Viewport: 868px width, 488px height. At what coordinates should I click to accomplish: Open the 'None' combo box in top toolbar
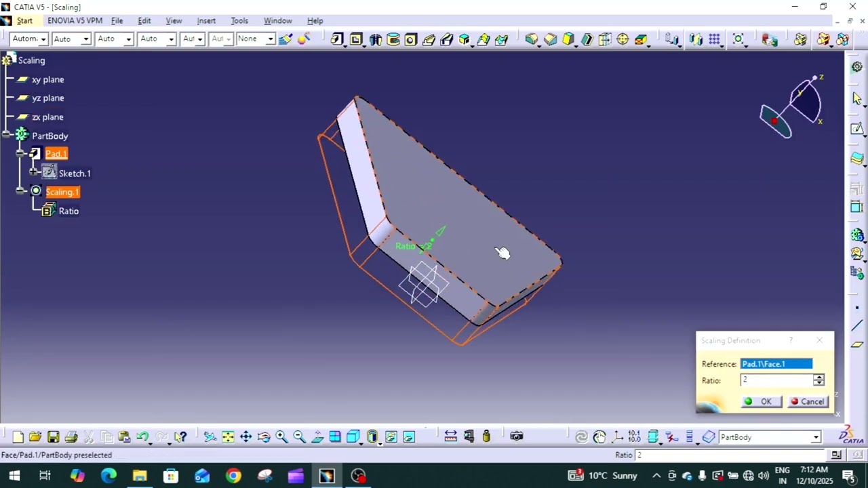pyautogui.click(x=255, y=39)
